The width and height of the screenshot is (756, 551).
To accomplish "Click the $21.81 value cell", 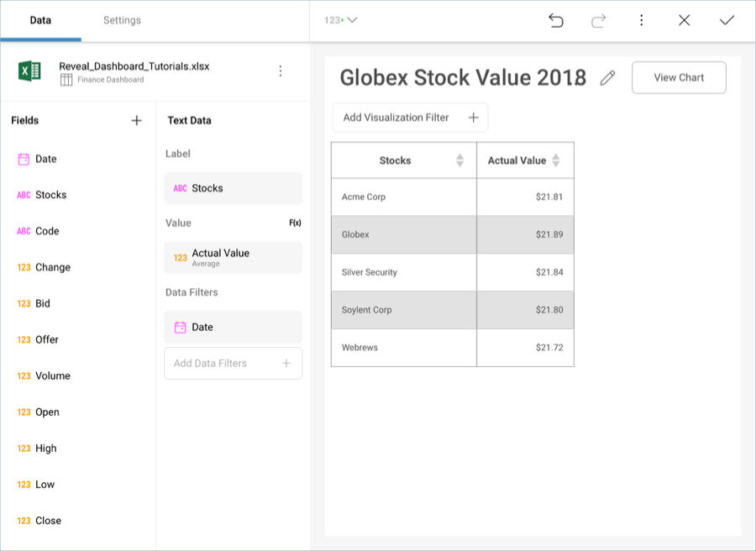I will (526, 197).
